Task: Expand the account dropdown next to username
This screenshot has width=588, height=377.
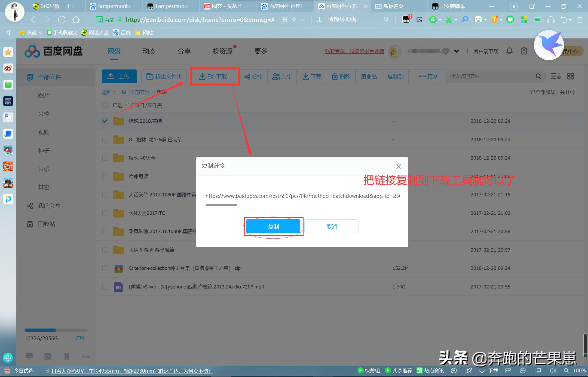Action: coord(456,51)
